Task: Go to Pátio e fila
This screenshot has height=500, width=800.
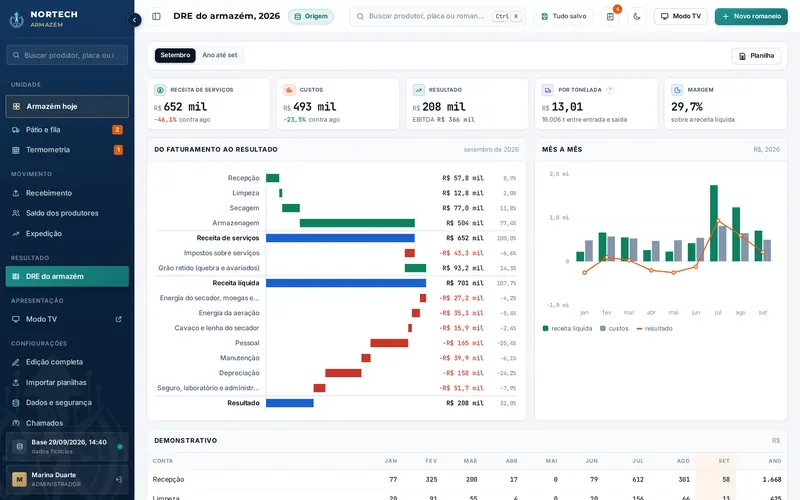Action: pos(67,130)
